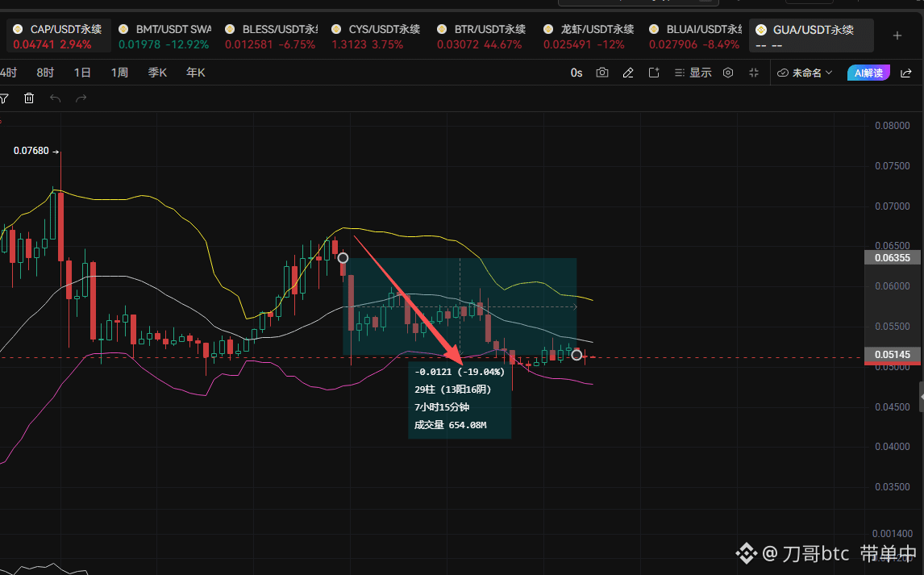Click the cloud save icon near 未命名
This screenshot has height=575, width=924.
click(783, 73)
